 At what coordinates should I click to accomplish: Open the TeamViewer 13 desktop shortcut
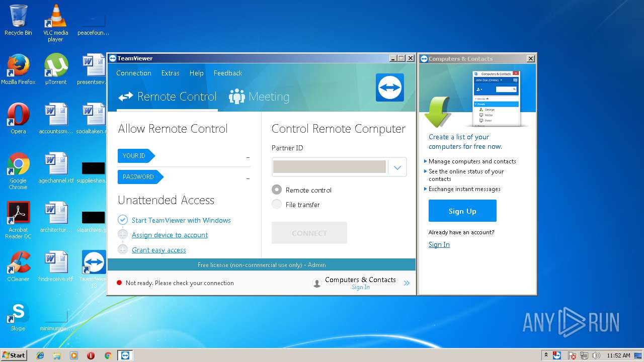pos(94,269)
